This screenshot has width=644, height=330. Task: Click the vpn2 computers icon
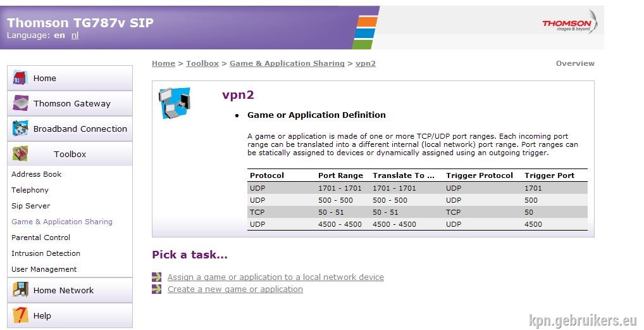click(x=175, y=103)
